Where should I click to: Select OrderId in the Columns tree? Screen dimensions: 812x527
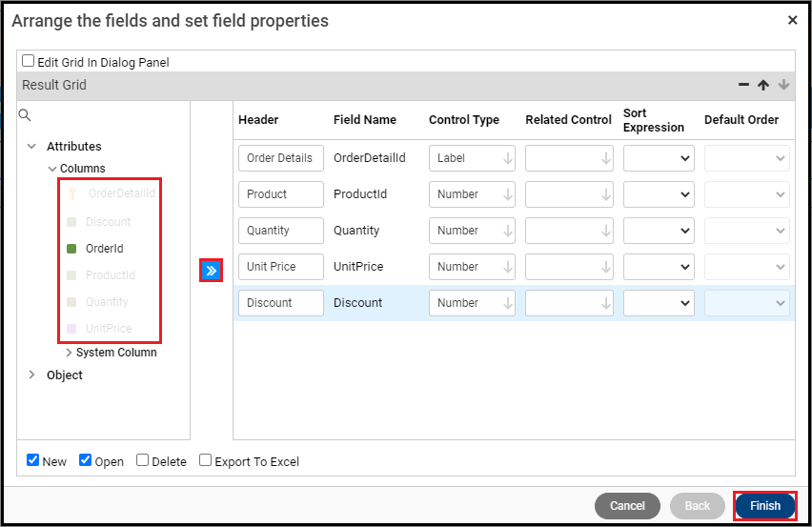105,249
